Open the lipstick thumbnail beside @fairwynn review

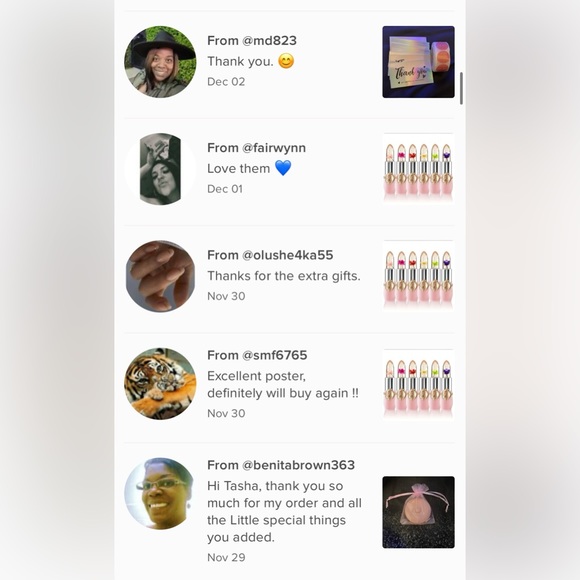(x=418, y=169)
